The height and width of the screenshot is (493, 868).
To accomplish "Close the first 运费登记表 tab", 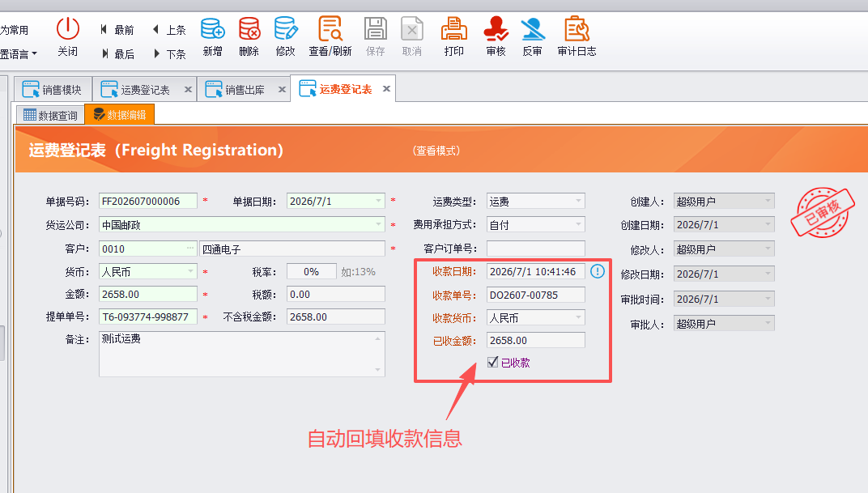I will [x=188, y=89].
